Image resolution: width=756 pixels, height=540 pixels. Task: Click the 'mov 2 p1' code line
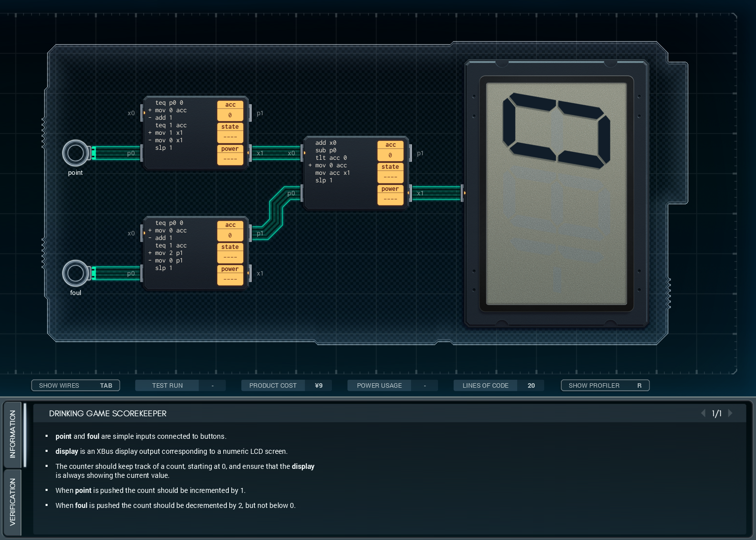click(x=169, y=253)
